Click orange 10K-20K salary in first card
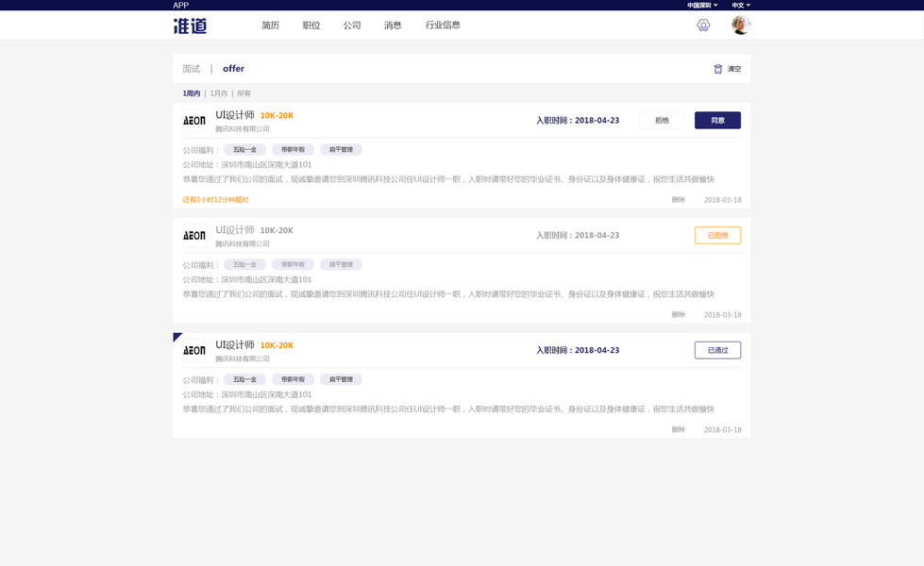Image resolution: width=924 pixels, height=566 pixels. coord(277,115)
